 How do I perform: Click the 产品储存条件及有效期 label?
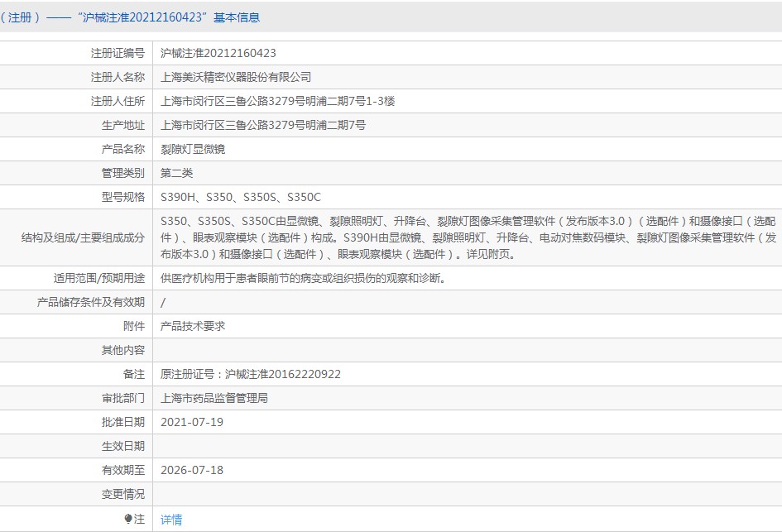[91, 302]
